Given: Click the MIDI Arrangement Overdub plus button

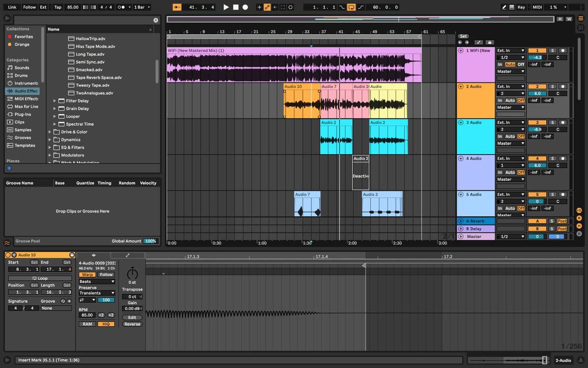Looking at the screenshot, I should [260, 7].
